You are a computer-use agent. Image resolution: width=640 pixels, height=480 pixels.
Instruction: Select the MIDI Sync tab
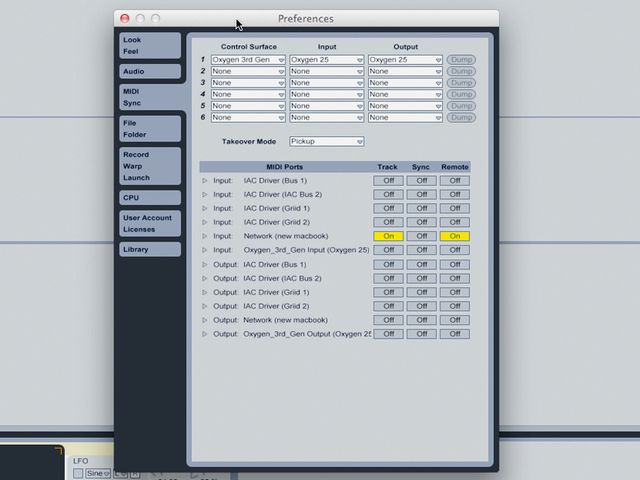[x=150, y=97]
